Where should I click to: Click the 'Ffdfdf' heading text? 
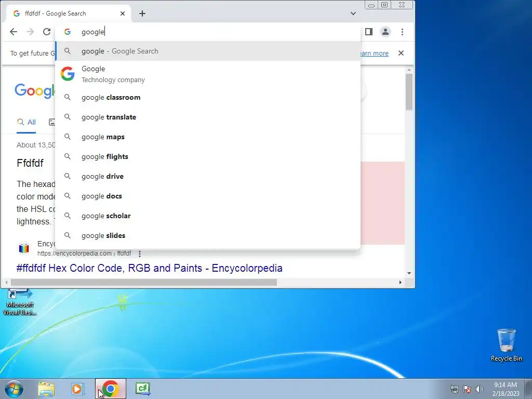(x=30, y=163)
